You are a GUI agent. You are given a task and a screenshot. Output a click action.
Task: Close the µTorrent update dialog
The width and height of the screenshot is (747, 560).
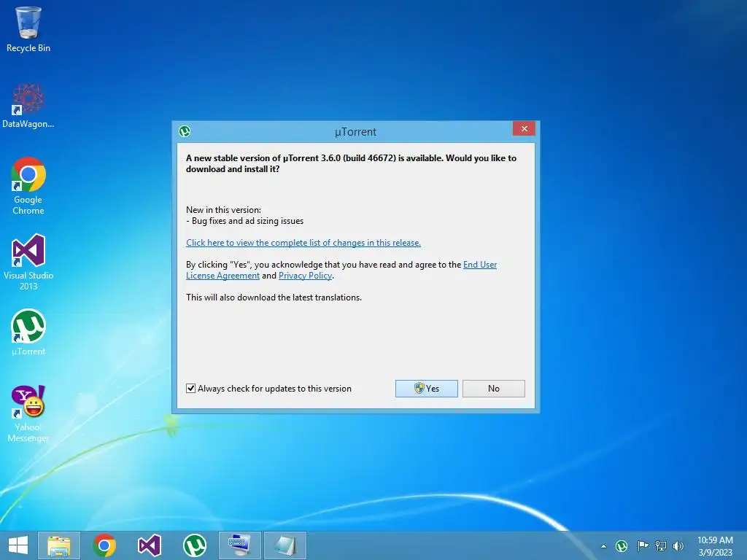click(524, 128)
